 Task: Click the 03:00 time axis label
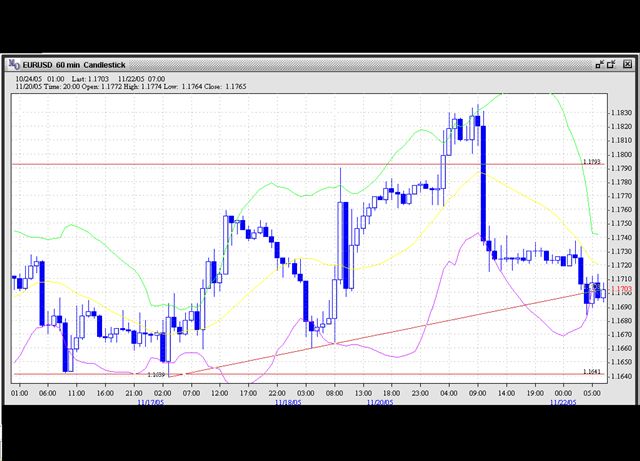pos(306,393)
